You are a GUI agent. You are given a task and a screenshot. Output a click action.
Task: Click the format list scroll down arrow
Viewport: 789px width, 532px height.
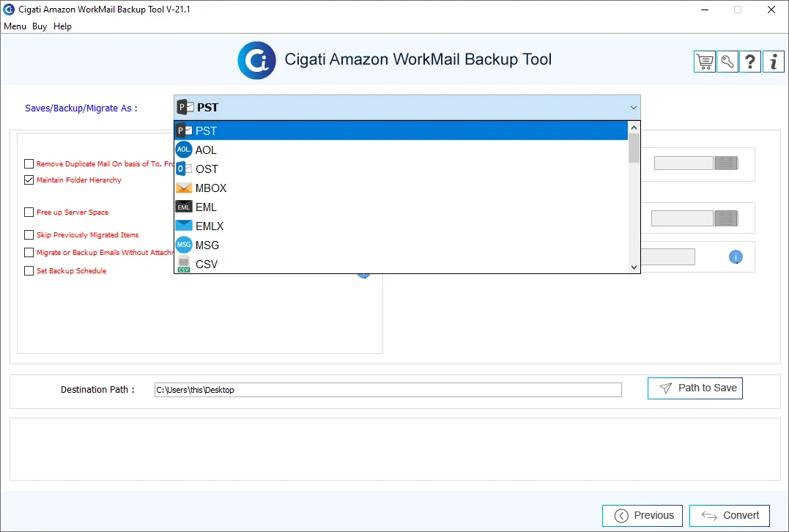pyautogui.click(x=634, y=267)
